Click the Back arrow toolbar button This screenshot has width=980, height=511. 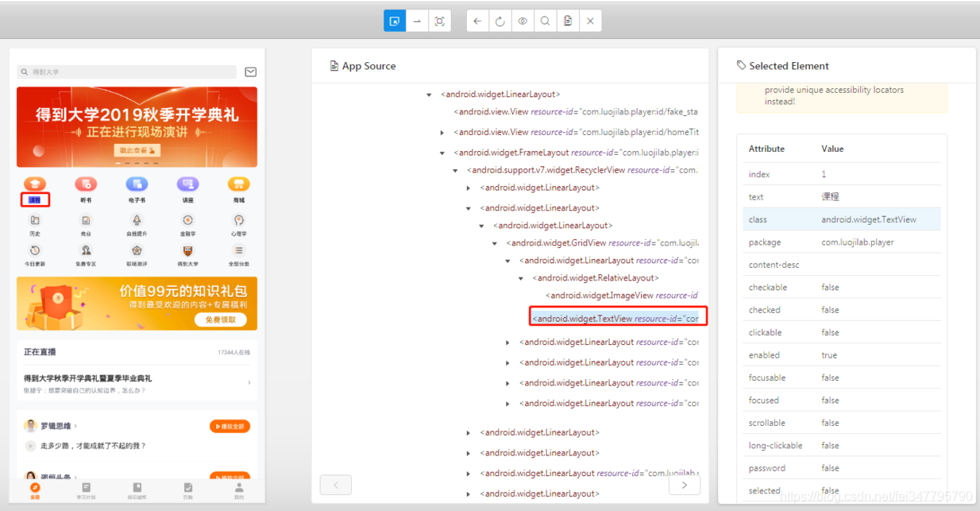pos(477,21)
